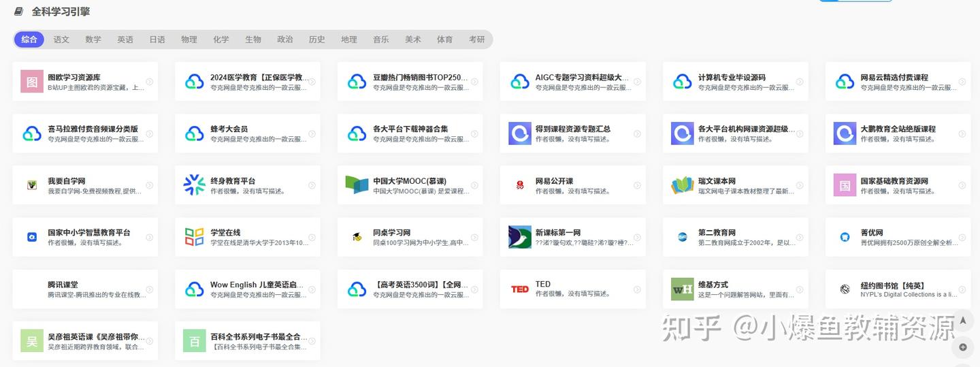Image resolution: width=980 pixels, height=367 pixels.
Task: Click the 纽约图书馆 circular logo
Action: pos(845,289)
